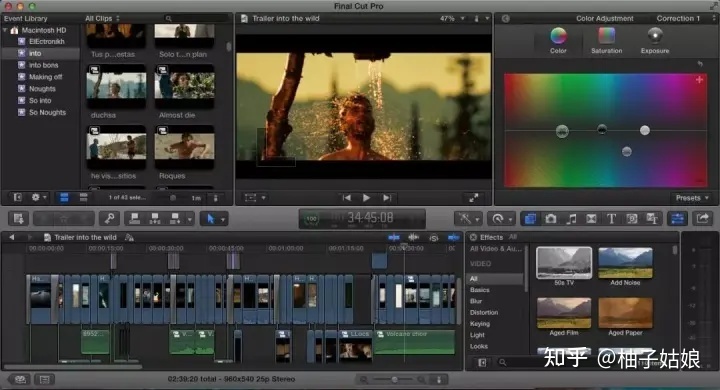720x390 pixels.
Task: Click the Saturation icon
Action: [607, 36]
